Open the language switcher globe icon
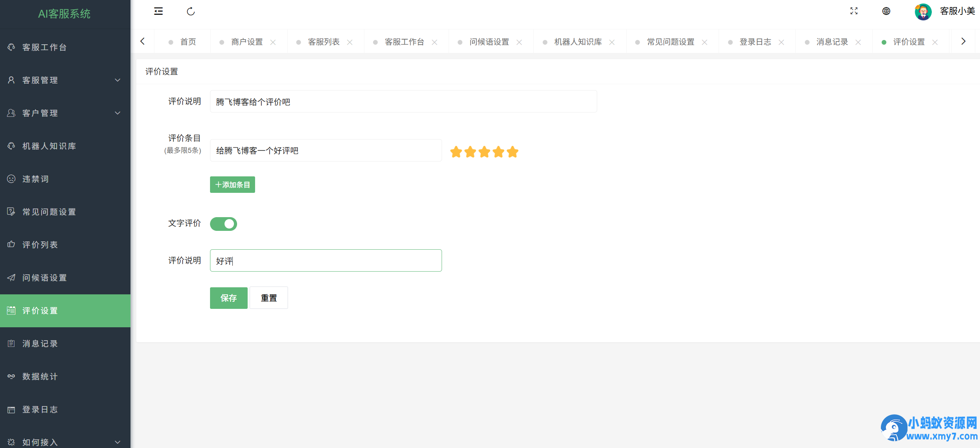 coord(886,11)
